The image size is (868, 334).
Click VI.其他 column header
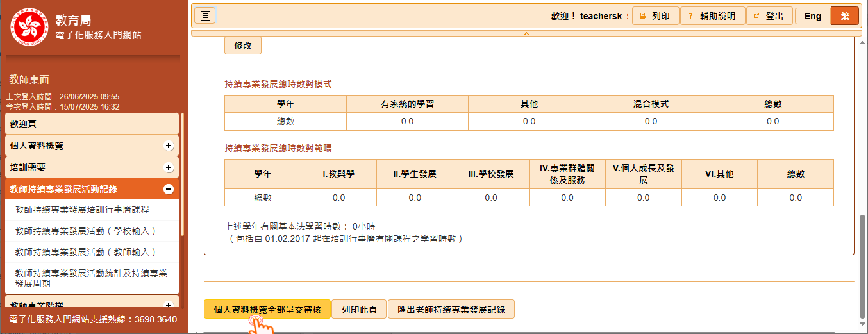pyautogui.click(x=719, y=174)
